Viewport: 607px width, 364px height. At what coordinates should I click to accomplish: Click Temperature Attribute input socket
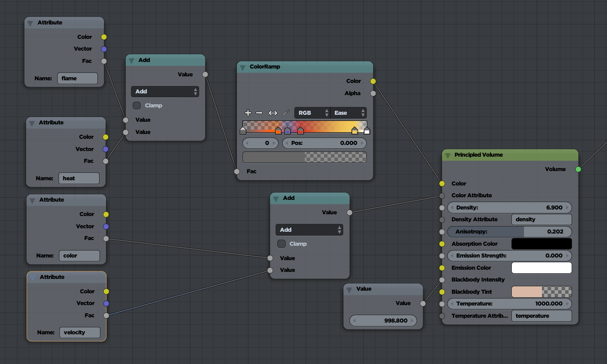(442, 316)
